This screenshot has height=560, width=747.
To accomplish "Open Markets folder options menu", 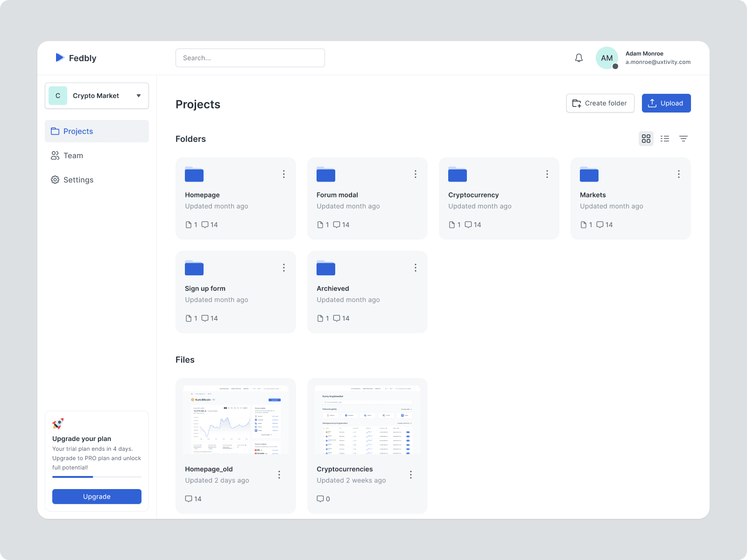I will [x=679, y=174].
